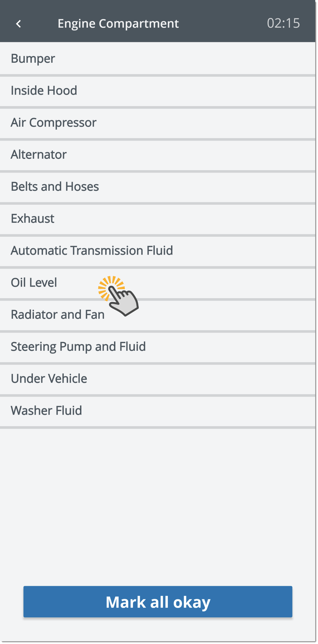Navigate back using the top-left chevron
The height and width of the screenshot is (644, 318).
pyautogui.click(x=18, y=24)
